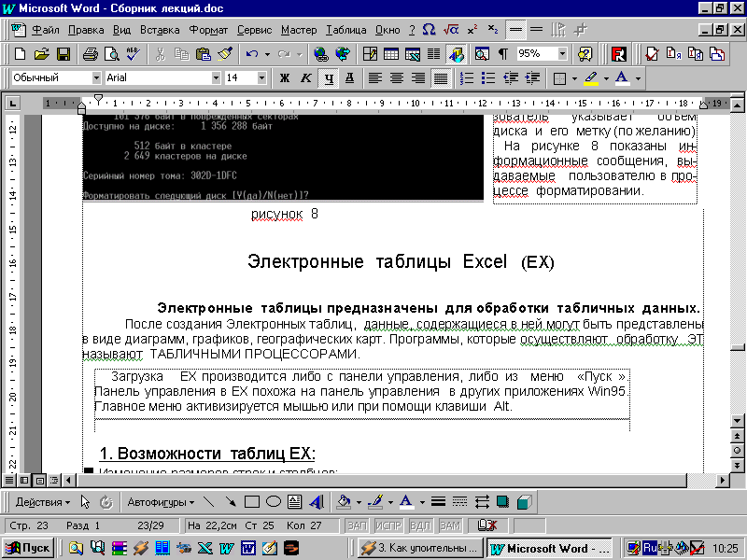Expand the style dropdown Обычный

(x=97, y=77)
